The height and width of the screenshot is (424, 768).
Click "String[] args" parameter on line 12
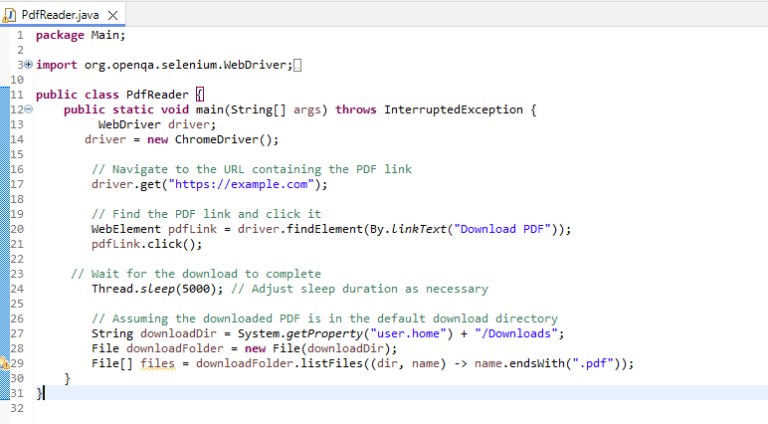click(275, 110)
